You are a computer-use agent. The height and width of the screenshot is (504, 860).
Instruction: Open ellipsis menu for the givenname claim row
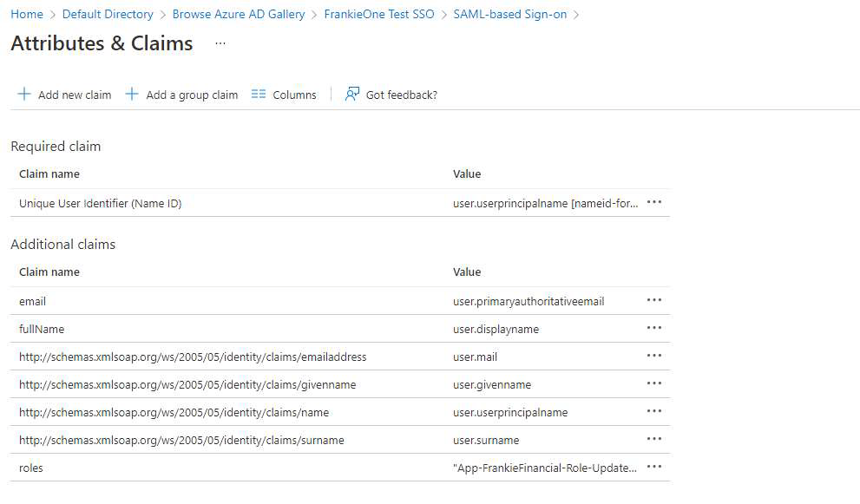click(654, 384)
